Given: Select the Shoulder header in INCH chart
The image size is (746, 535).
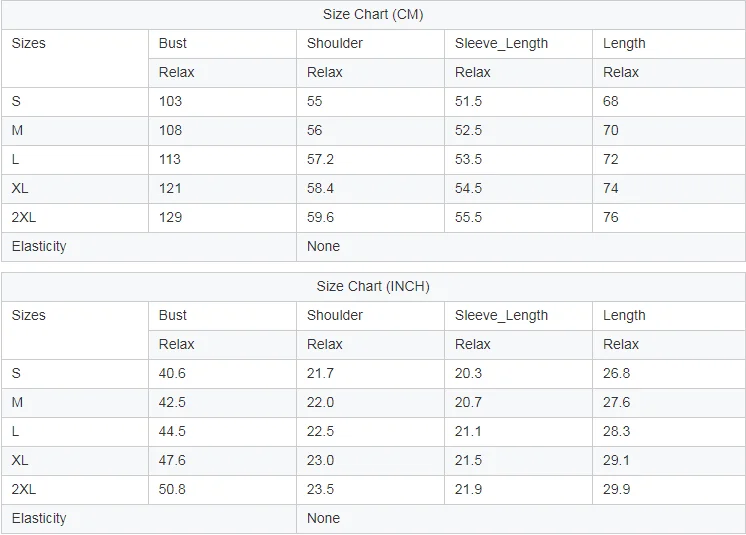Looking at the screenshot, I should 335,315.
